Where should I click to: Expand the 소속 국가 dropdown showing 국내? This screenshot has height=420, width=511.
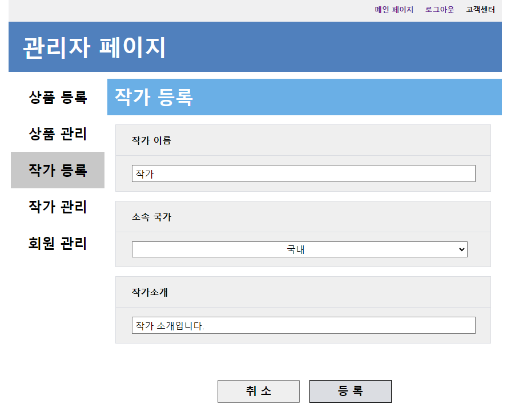[x=300, y=249]
